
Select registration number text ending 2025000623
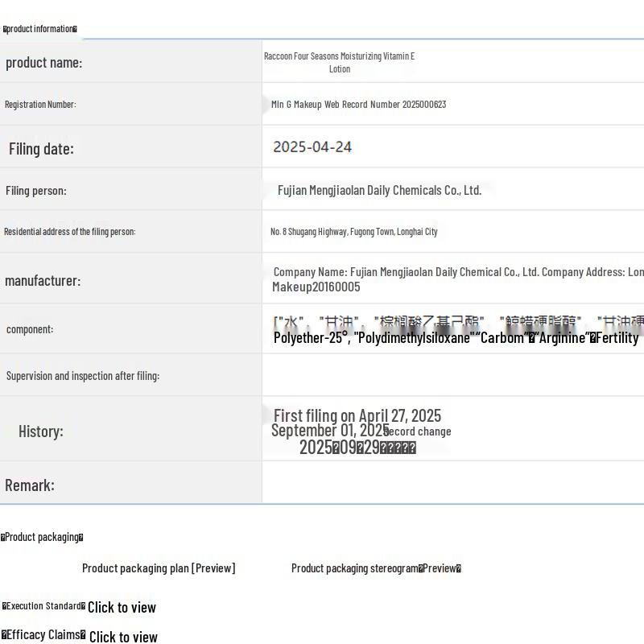pos(358,105)
